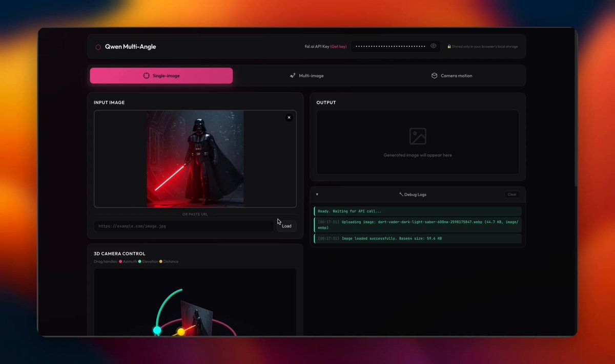Click the 'Uploading image' log entry
The width and height of the screenshot is (615, 364).
(418, 225)
